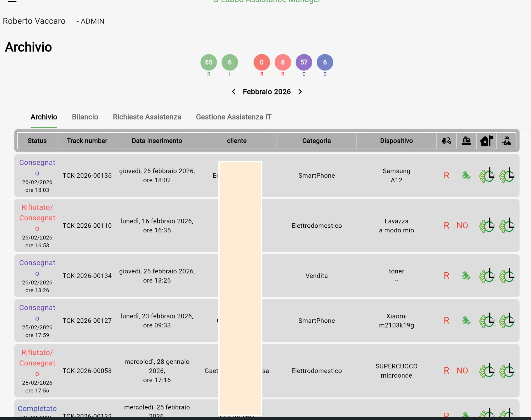Screen dimensions: 531x420
Task: Click the purple 57 counter badge
Action: click(304, 62)
